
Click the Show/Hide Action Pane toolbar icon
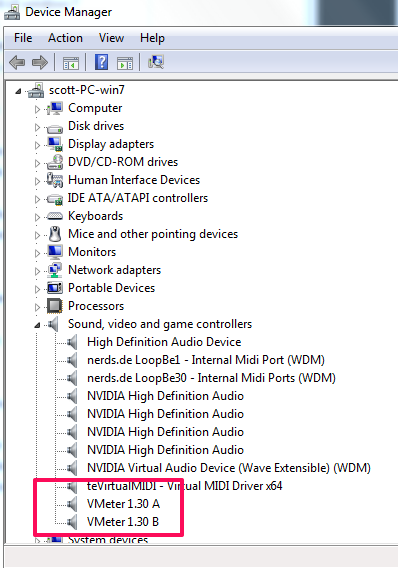125,63
